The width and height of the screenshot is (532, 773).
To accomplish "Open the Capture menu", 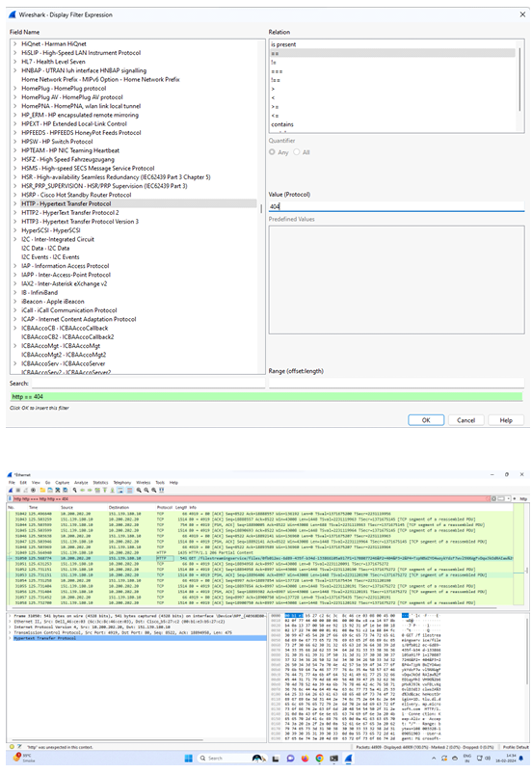I will (62, 482).
